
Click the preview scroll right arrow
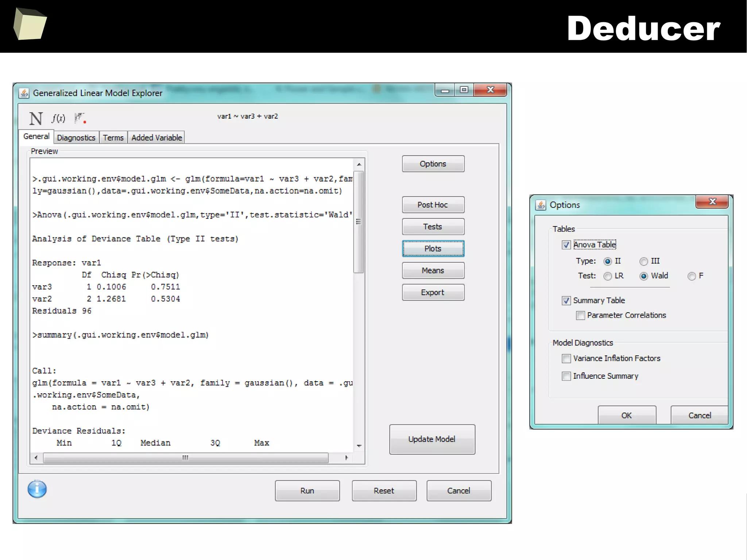pos(346,457)
